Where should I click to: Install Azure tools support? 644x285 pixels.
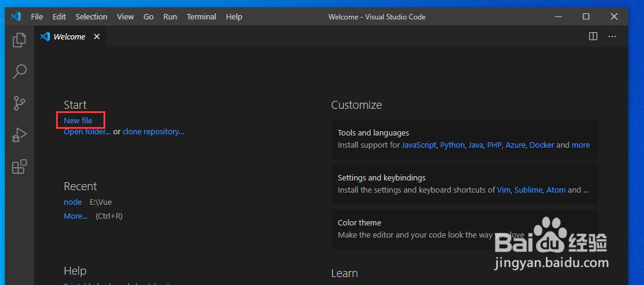[x=516, y=145]
